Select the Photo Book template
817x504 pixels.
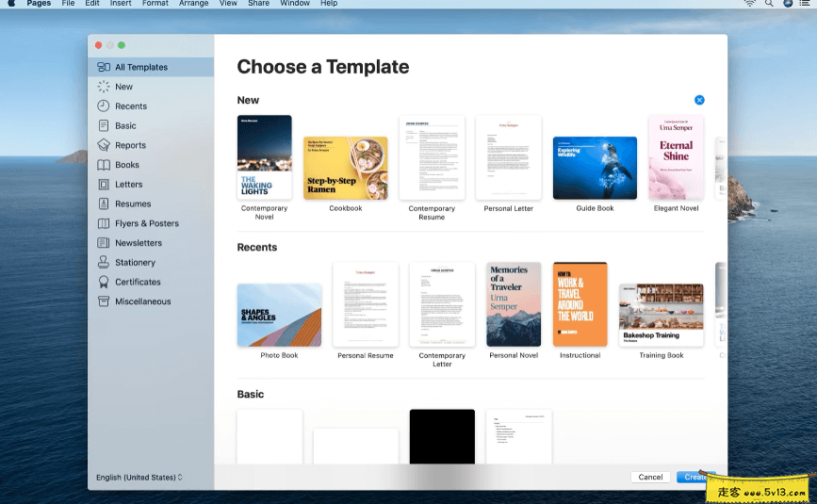click(x=279, y=315)
